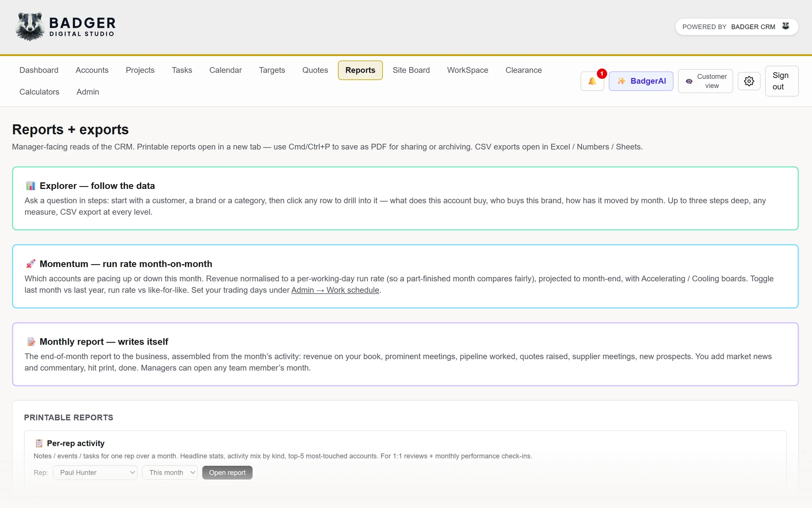This screenshot has width=812, height=508.
Task: Toggle the Customer view button
Action: (x=705, y=81)
